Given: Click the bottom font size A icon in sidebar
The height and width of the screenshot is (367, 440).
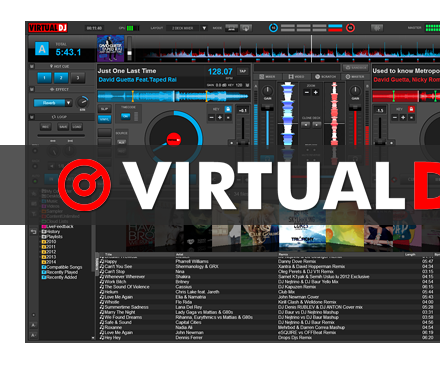Looking at the screenshot, I should click(34, 335).
